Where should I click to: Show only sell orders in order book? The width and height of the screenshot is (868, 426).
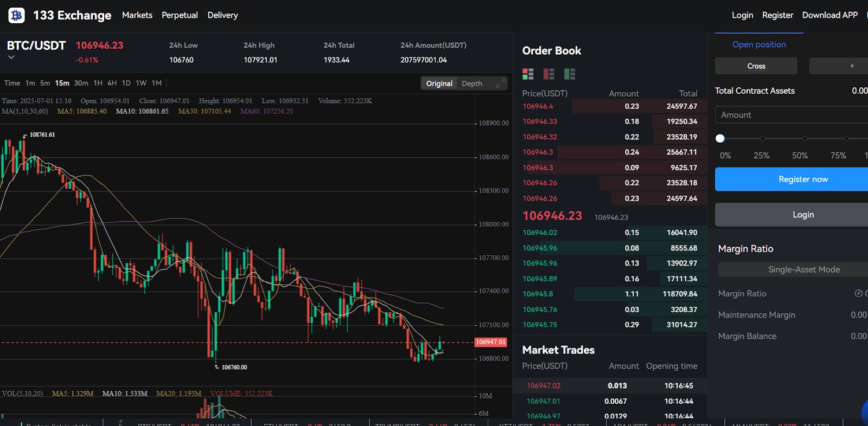[549, 74]
